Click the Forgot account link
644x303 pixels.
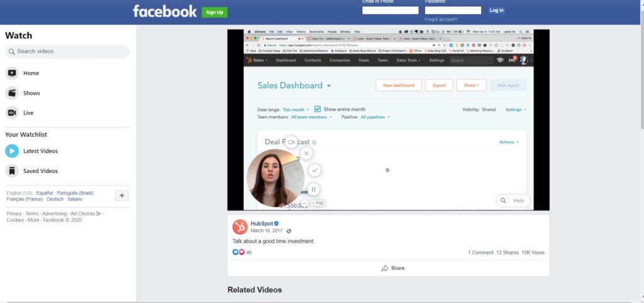tap(441, 19)
